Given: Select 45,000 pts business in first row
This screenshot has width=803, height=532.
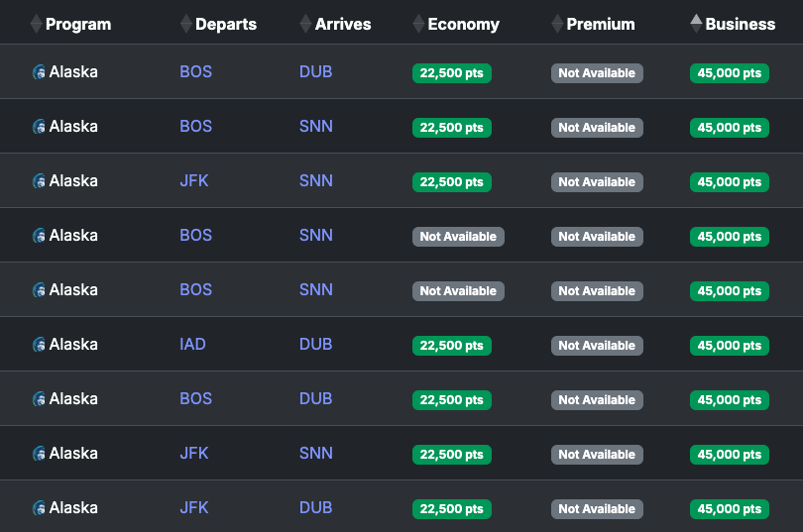Looking at the screenshot, I should click(730, 73).
